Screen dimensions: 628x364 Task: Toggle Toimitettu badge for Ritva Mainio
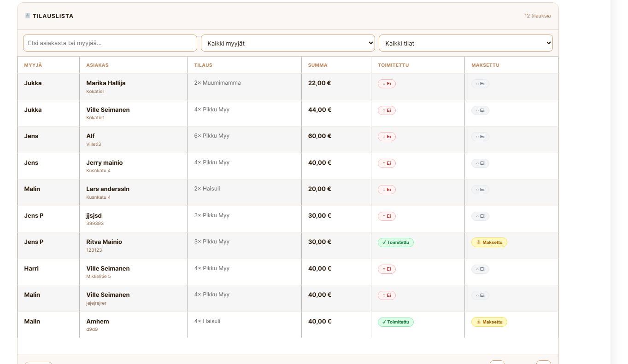coord(396,243)
